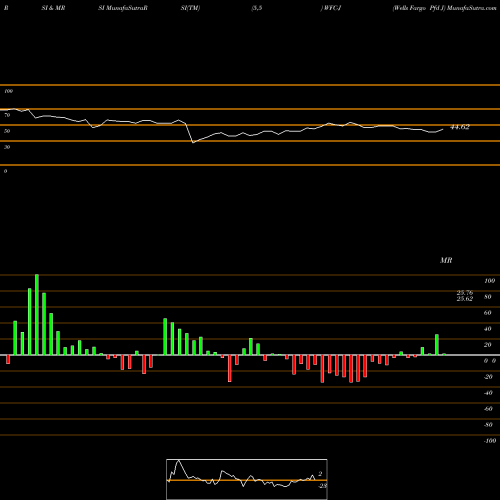Screen dimensions: 500x500
Task: Click the MR axis label 40
Action: pos(488,329)
